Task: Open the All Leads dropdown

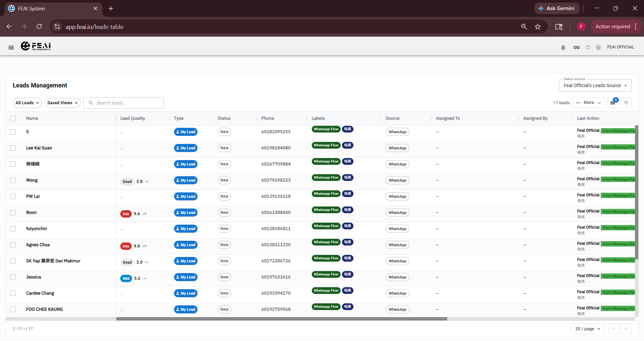Action: point(27,103)
